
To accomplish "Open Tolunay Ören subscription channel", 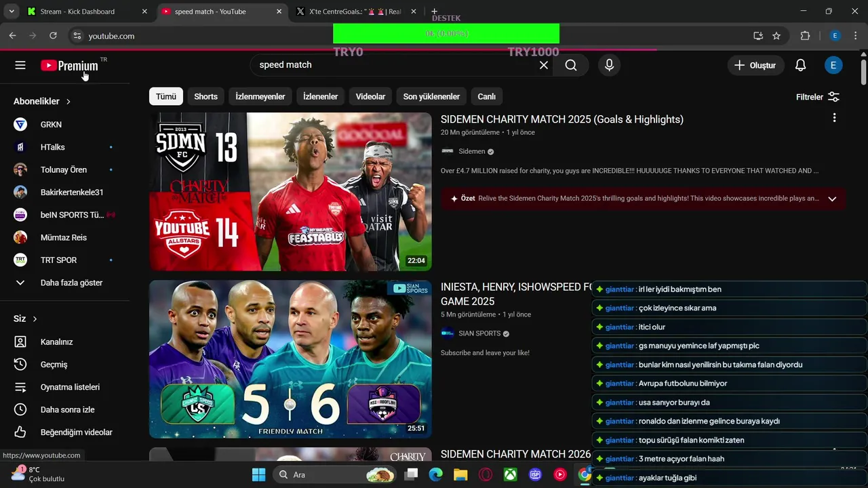I will coord(64,169).
